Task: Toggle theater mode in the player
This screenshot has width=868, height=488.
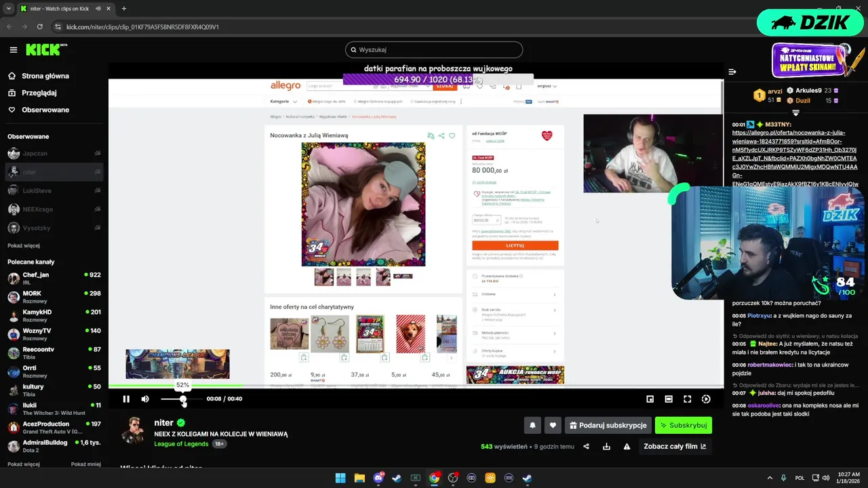Action: [669, 399]
